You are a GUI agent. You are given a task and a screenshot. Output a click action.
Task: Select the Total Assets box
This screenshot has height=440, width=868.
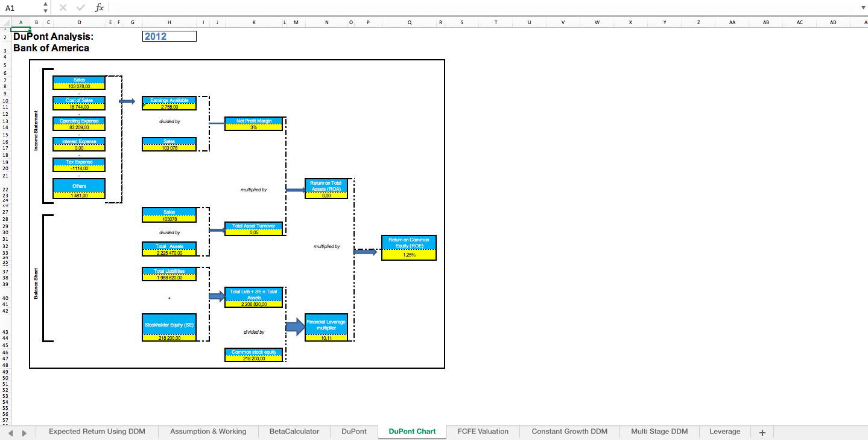[x=169, y=249]
